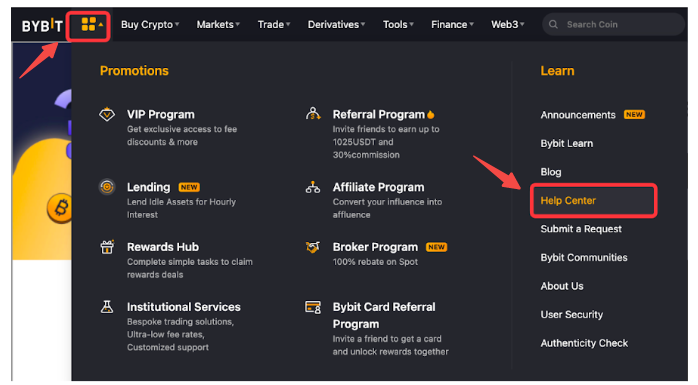Click the NEW badge next to Broker Program

point(436,247)
